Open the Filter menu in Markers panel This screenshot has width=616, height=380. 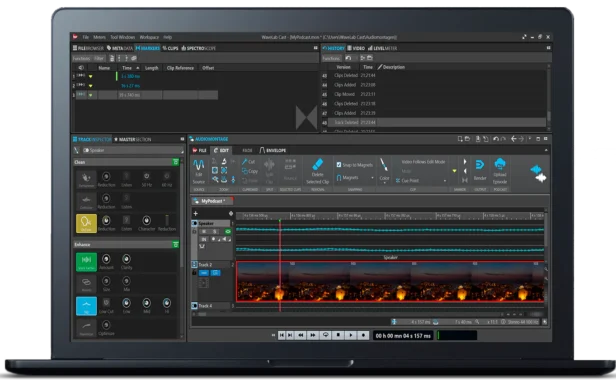point(99,58)
